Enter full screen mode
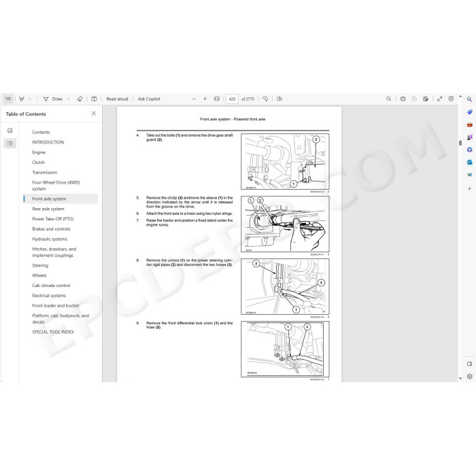Viewport: 476px width, 476px height. coord(439,99)
